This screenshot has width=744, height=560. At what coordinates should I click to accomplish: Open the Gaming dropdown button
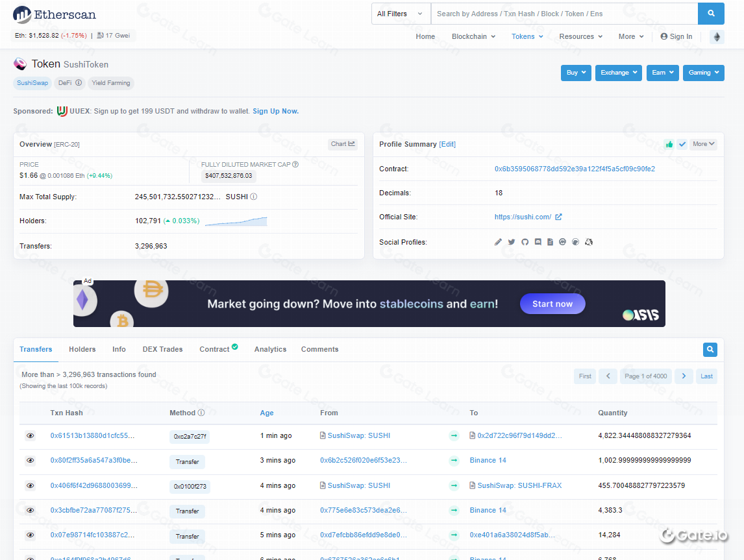703,73
